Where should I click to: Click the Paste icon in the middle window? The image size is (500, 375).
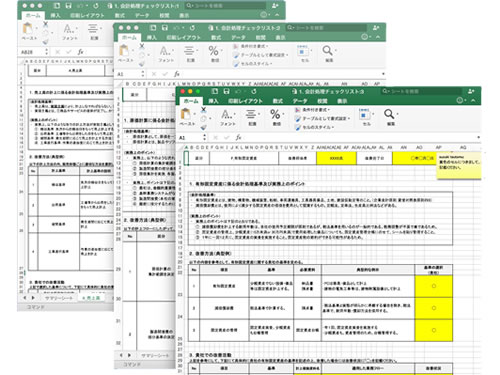tap(124, 51)
